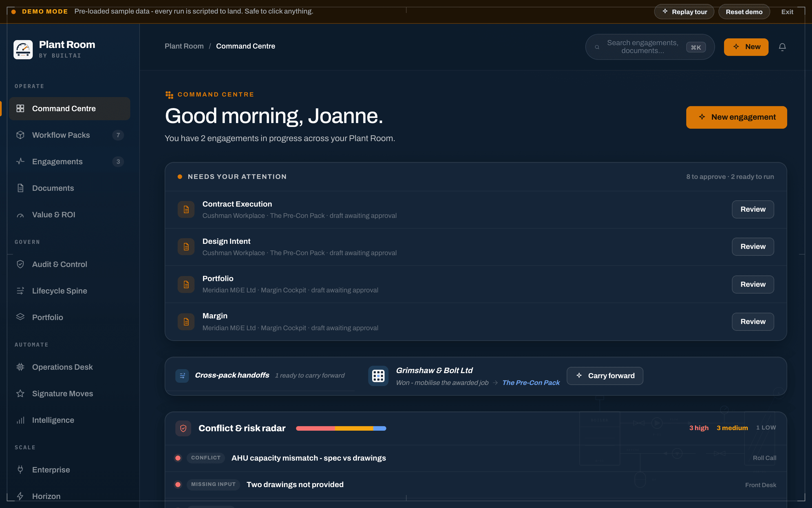Review the Design Intent draft
Image resolution: width=812 pixels, height=508 pixels.
click(753, 247)
